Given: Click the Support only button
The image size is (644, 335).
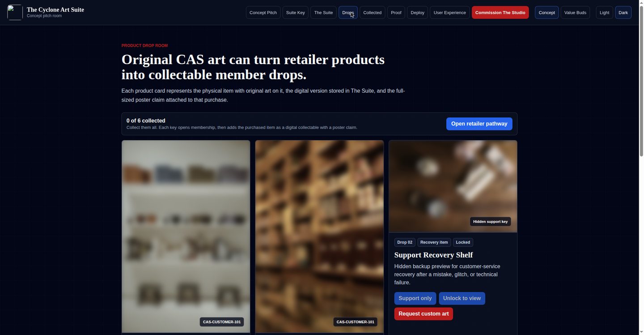Looking at the screenshot, I should tap(415, 298).
